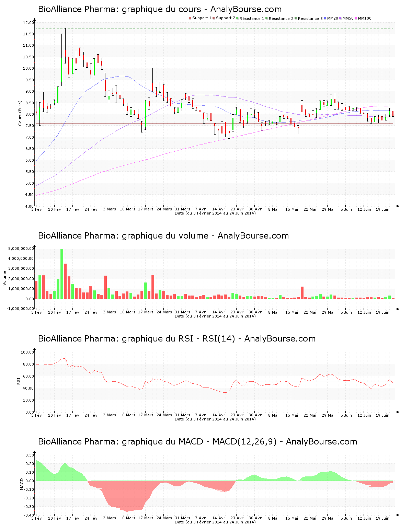Screen dimensions: 412x532
Task: Click '3 Fév' date on price chart
Action: click(x=36, y=209)
